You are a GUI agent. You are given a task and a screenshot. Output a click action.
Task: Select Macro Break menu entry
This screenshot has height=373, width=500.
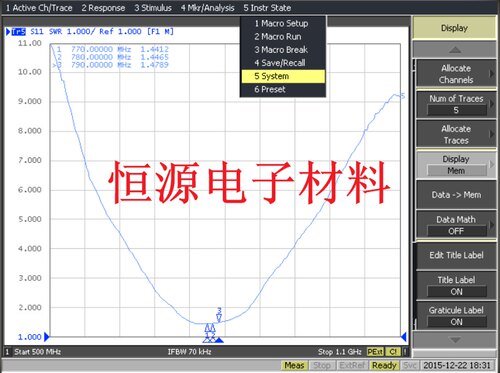283,50
